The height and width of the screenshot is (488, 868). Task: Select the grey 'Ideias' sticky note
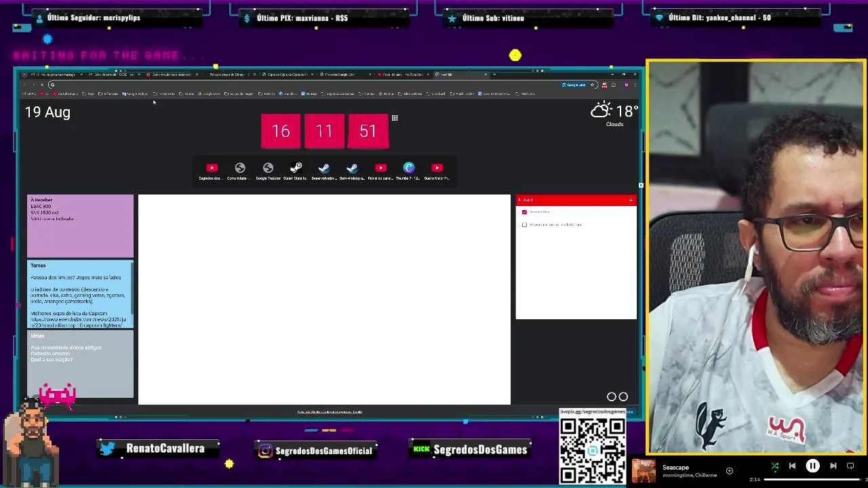pyautogui.click(x=80, y=364)
